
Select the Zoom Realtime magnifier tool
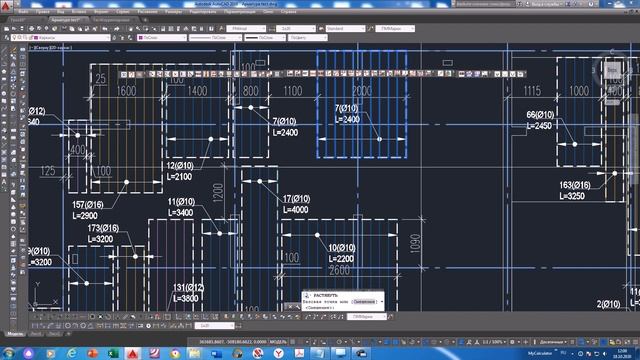click(138, 29)
